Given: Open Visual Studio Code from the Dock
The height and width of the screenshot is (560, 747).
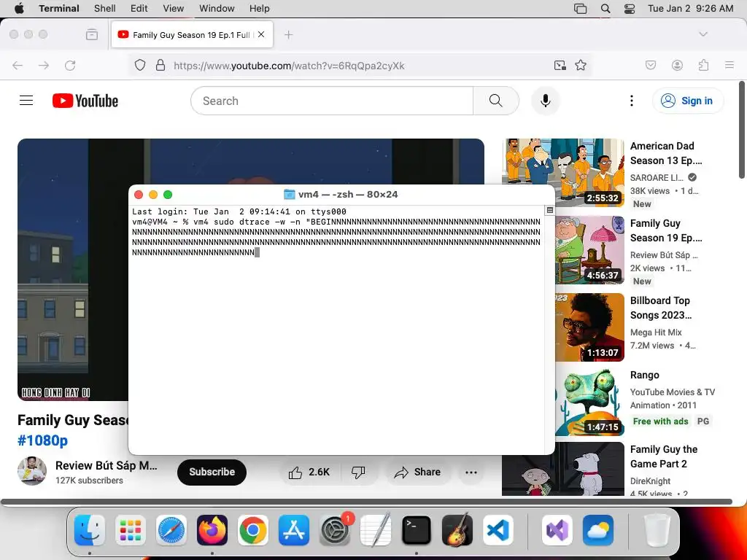Looking at the screenshot, I should 498,529.
